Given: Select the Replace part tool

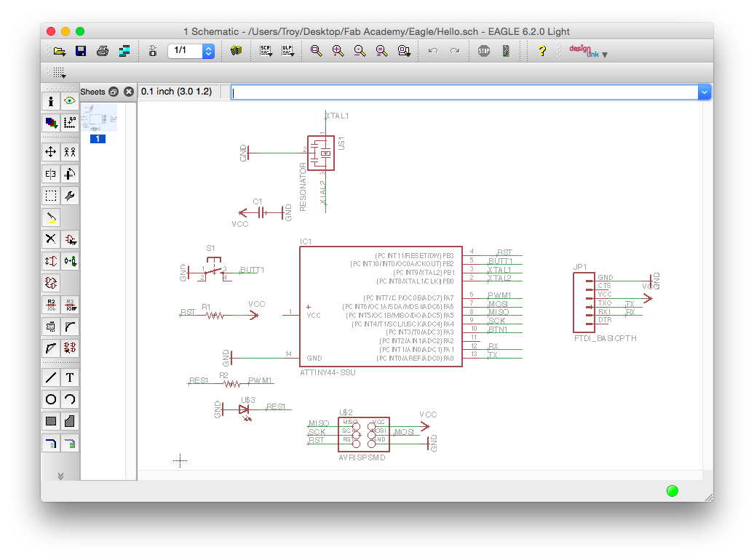Looking at the screenshot, I should point(70,261).
